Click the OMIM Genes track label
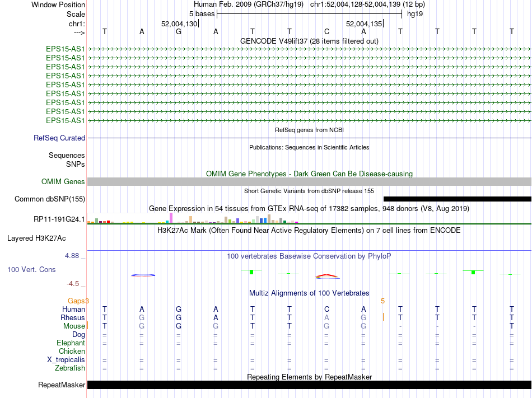Image resolution: width=532 pixels, height=398 pixels. point(63,182)
